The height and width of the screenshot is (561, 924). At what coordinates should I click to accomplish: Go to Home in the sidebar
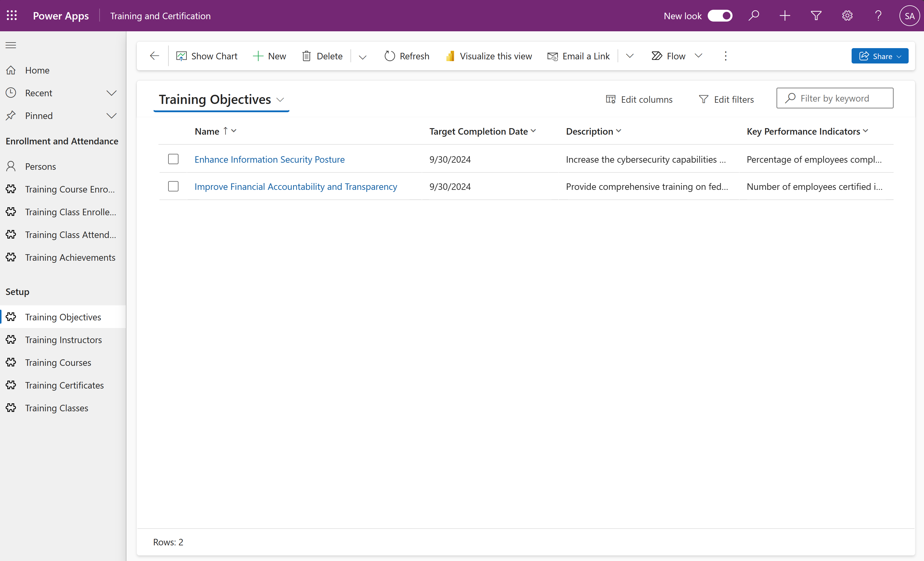(x=63, y=71)
